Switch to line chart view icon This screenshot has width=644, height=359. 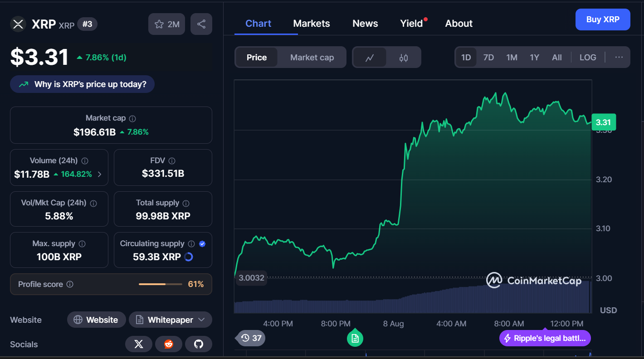click(x=370, y=58)
